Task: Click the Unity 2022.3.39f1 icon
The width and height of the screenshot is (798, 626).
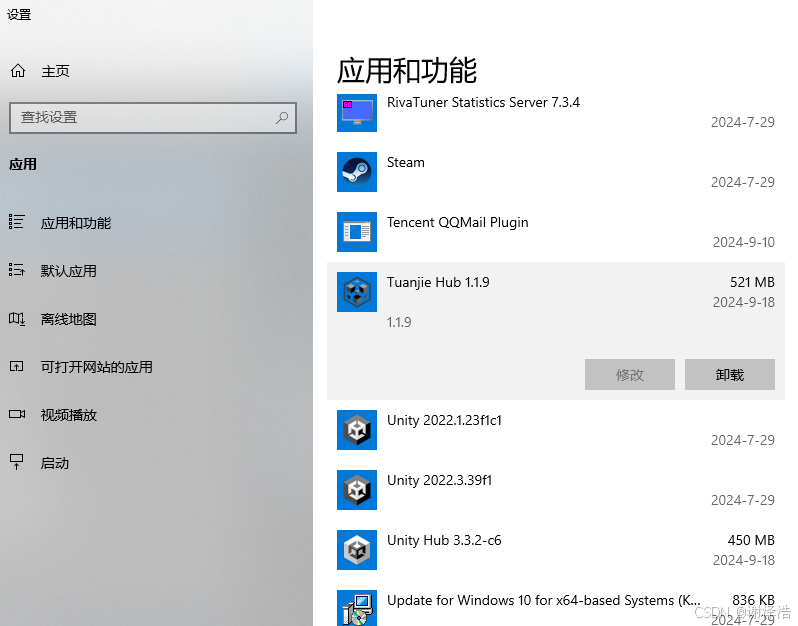Action: click(x=357, y=490)
